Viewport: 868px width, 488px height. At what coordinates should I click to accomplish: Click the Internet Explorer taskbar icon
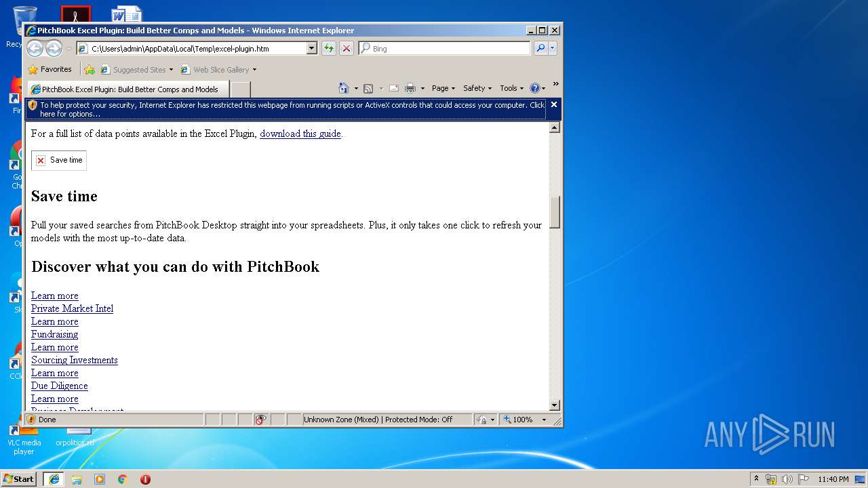click(x=54, y=479)
